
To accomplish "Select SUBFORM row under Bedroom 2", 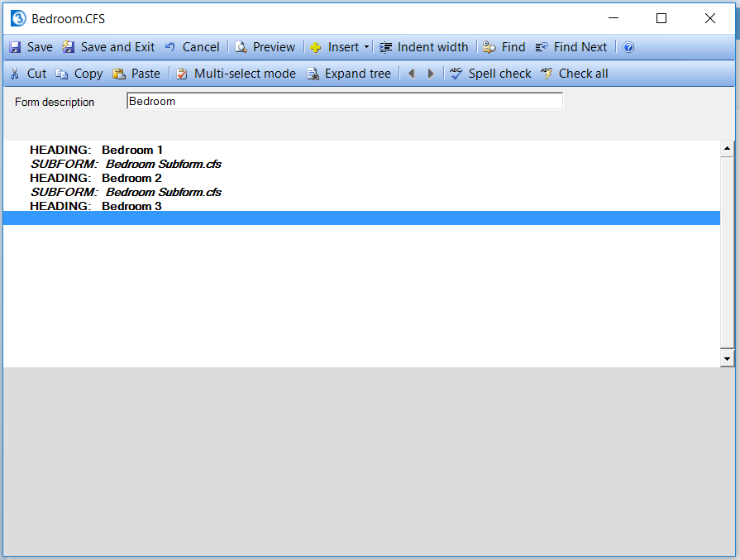I will point(361,192).
